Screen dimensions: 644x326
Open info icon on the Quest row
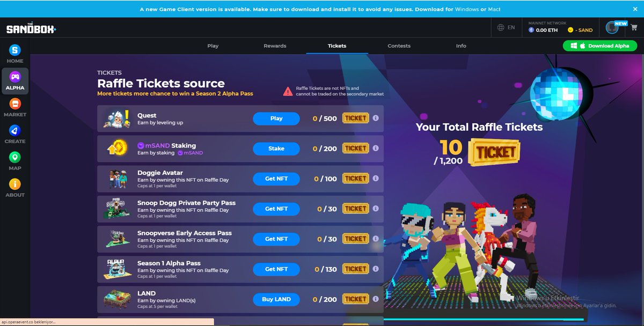(x=376, y=118)
